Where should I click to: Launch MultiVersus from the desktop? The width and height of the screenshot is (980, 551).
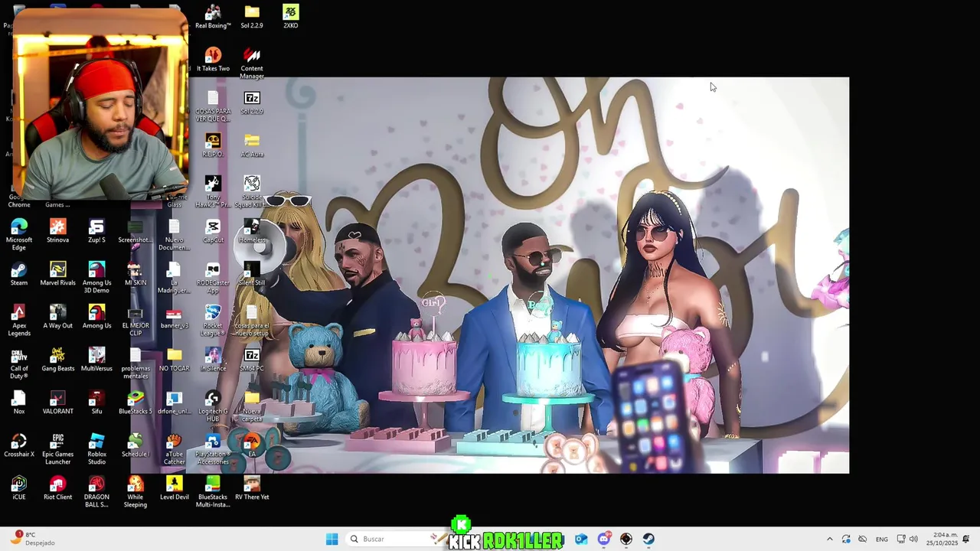[96, 360]
